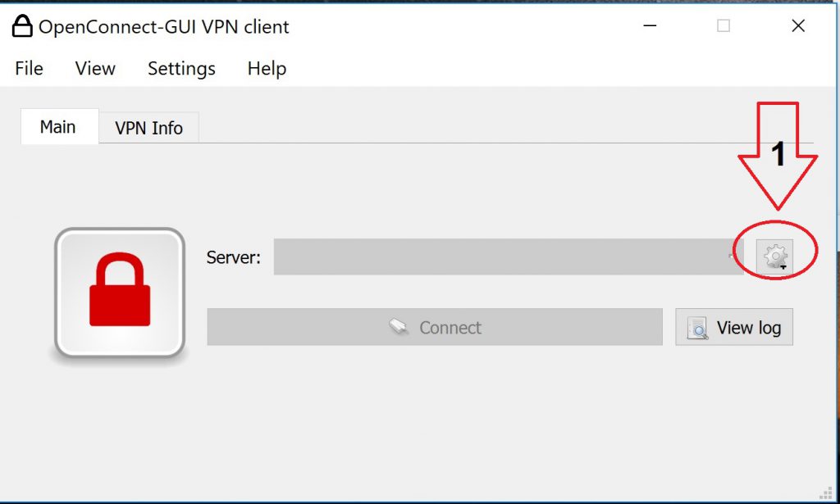This screenshot has width=840, height=504.
Task: Open the Help menu
Action: [267, 69]
